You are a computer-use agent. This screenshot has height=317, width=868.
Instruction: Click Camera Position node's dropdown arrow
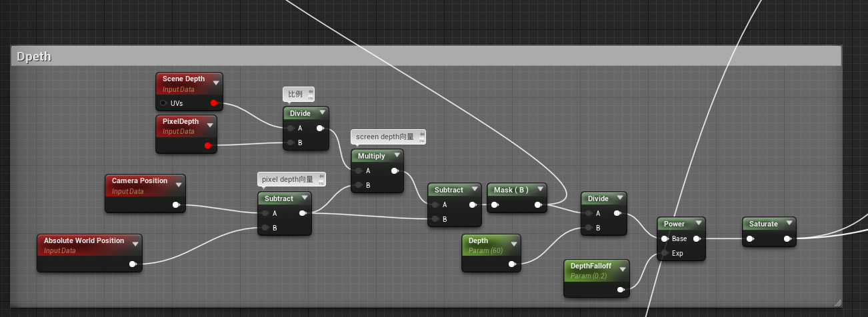click(179, 184)
